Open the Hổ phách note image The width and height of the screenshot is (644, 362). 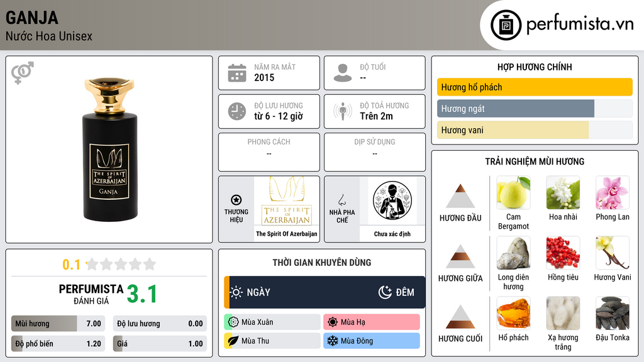tap(513, 314)
